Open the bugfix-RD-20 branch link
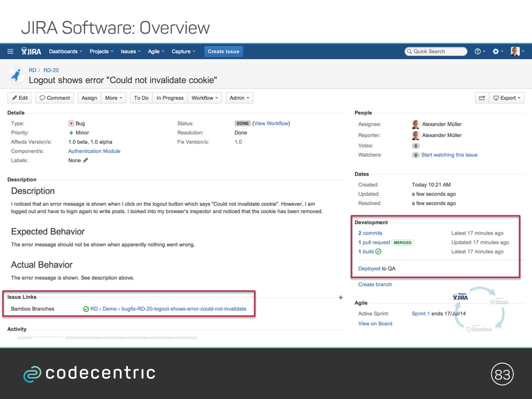 point(184,309)
